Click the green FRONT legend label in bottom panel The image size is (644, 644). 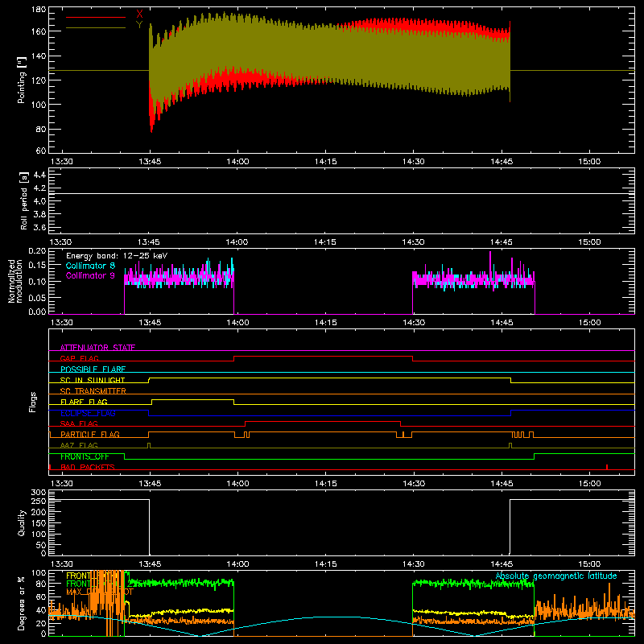pyautogui.click(x=78, y=584)
